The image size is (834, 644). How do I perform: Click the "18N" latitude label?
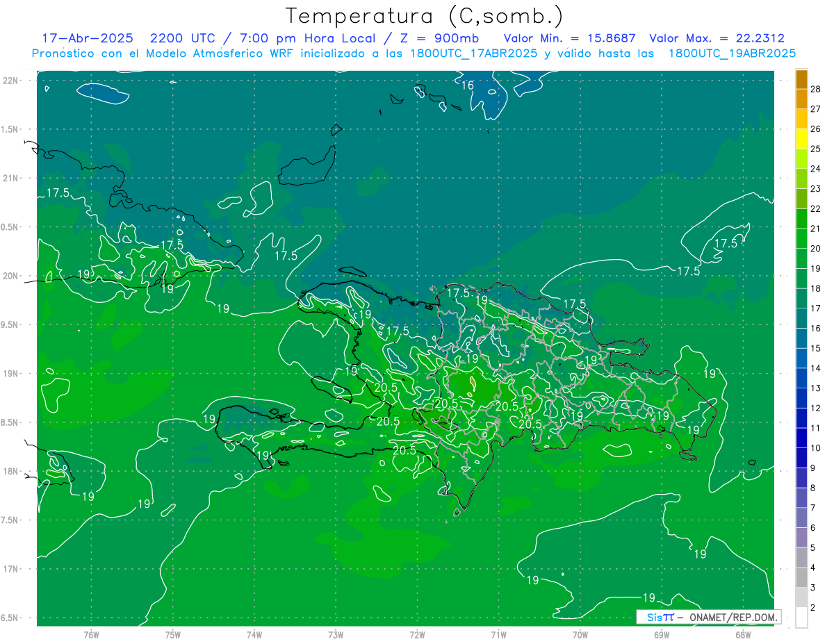coord(10,471)
